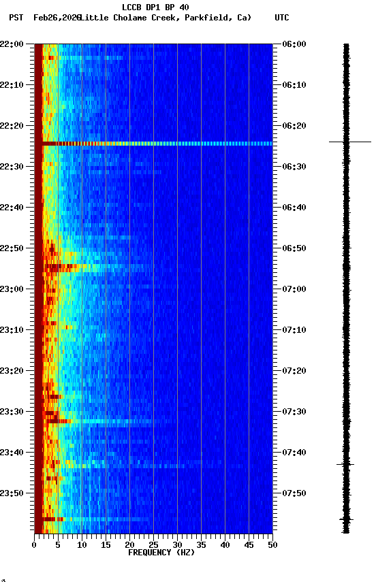
Task: Click the broadband spike band near 22:24
Action: pos(153,144)
